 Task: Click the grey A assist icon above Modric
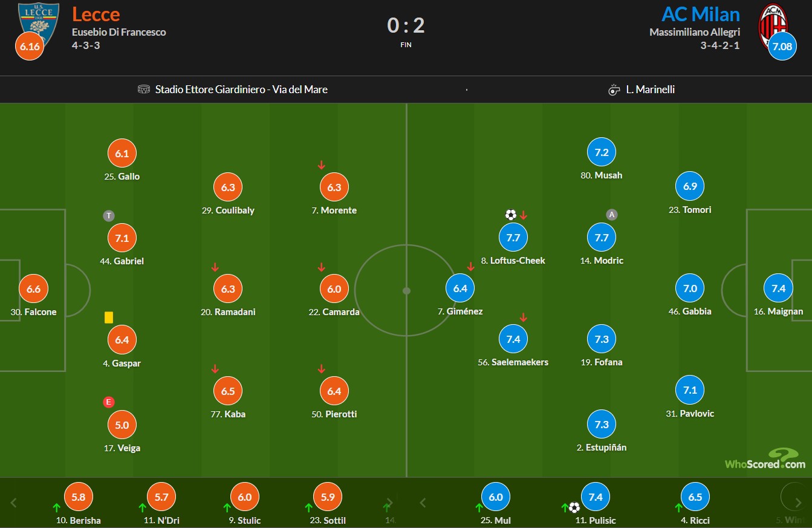point(612,215)
